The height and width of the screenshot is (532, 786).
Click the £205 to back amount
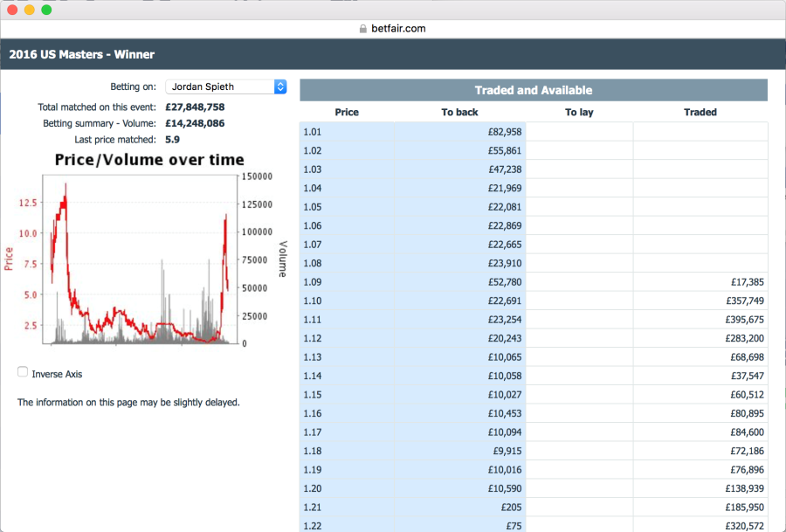(x=511, y=508)
